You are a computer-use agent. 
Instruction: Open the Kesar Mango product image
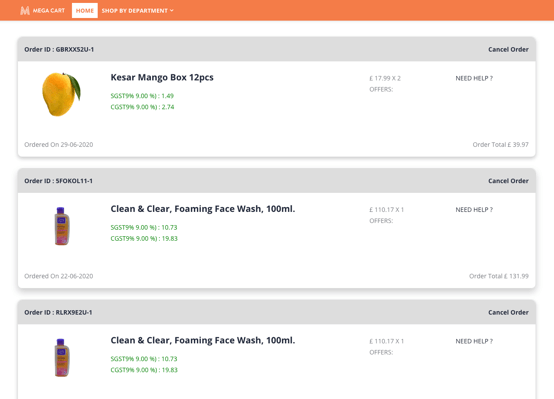click(61, 94)
